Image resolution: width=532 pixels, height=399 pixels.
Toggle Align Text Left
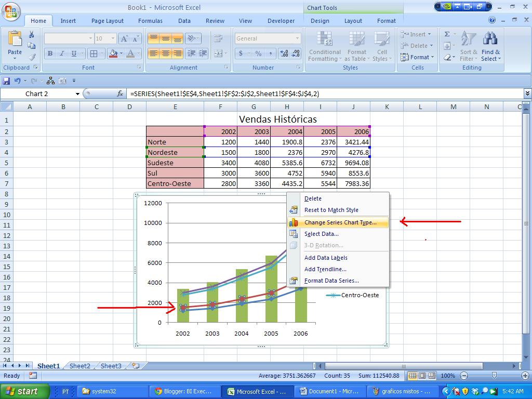[153, 54]
